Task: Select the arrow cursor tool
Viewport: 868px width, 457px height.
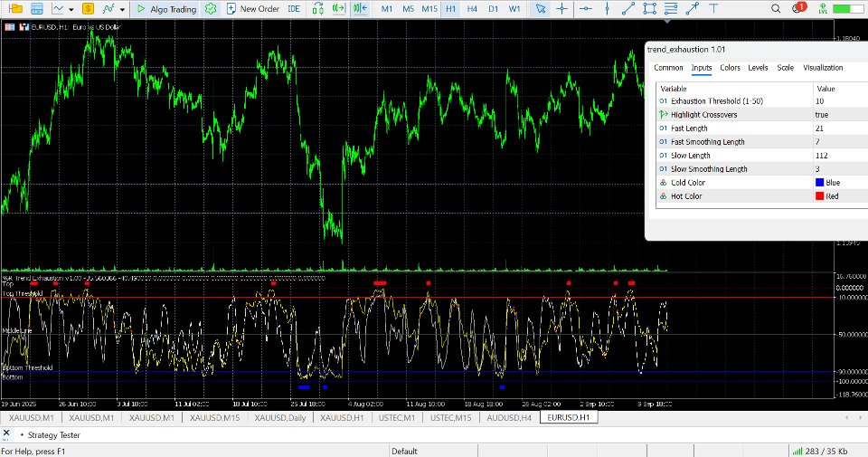Action: [541, 8]
